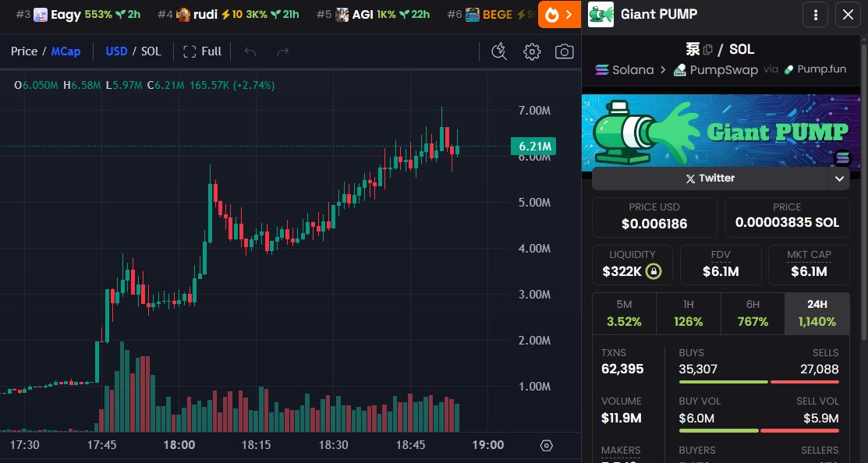Expand the social links dropdown beside Twitter
Screen dimensions: 868x463
839,178
